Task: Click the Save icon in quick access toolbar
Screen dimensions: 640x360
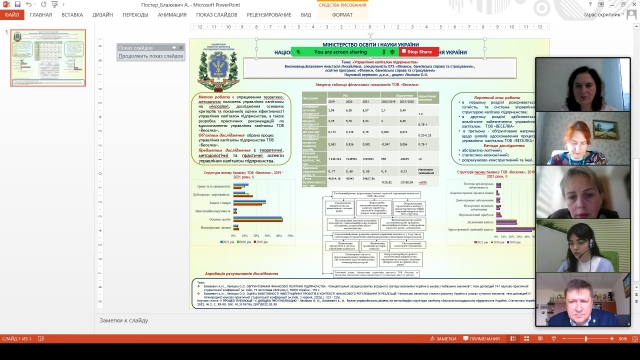Action: coord(18,4)
